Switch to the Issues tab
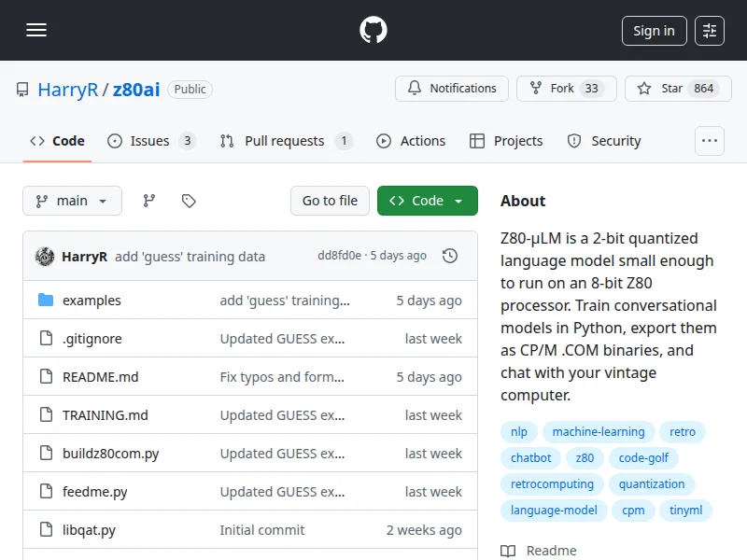 click(x=150, y=141)
